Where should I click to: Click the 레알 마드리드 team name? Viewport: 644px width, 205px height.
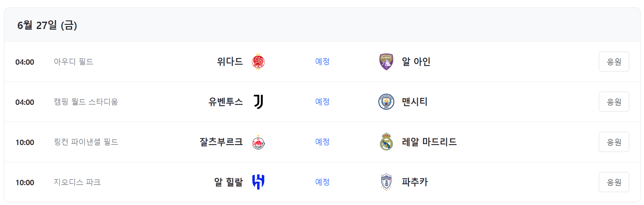429,142
